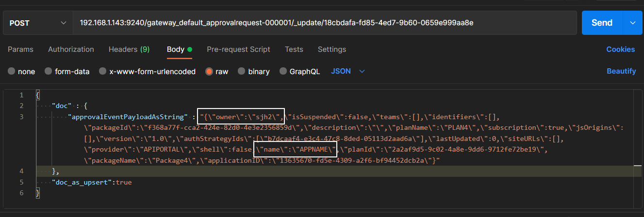This screenshot has width=644, height=217.
Task: Go to the Tests tab
Action: click(x=294, y=49)
